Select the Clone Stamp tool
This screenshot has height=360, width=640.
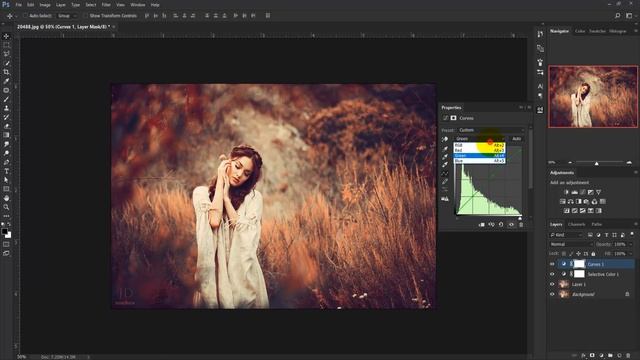pyautogui.click(x=6, y=108)
